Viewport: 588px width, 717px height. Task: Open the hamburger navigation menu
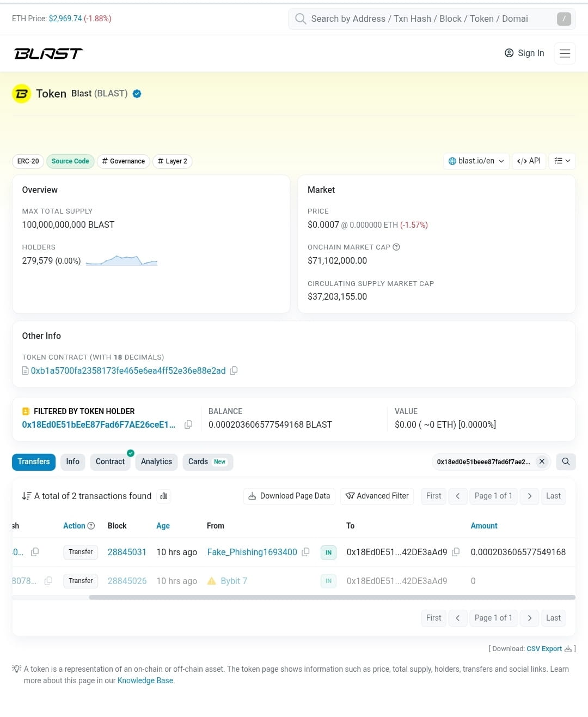click(x=565, y=53)
